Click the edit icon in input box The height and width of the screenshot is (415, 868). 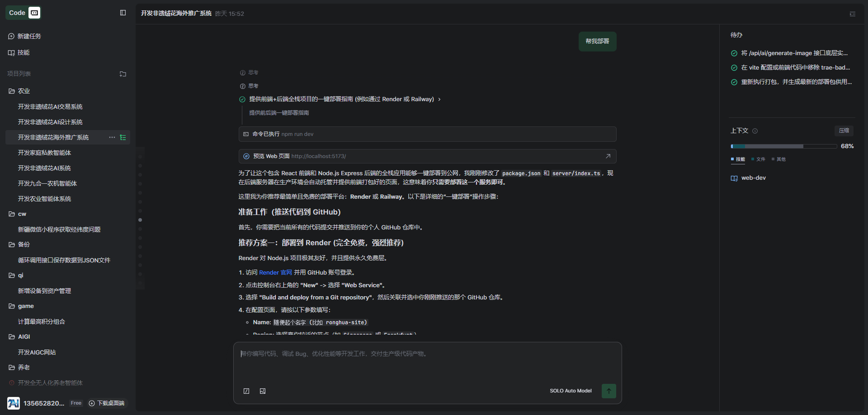[246, 391]
